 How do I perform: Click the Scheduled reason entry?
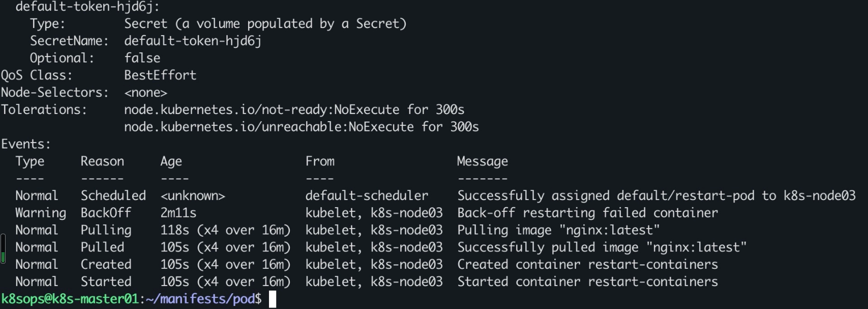(x=113, y=195)
